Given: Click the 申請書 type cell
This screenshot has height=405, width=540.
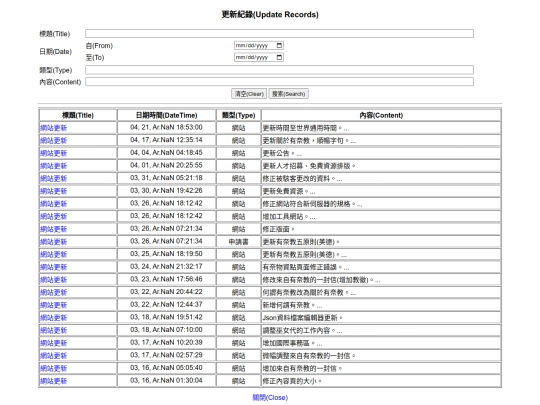Looking at the screenshot, I should click(238, 242).
